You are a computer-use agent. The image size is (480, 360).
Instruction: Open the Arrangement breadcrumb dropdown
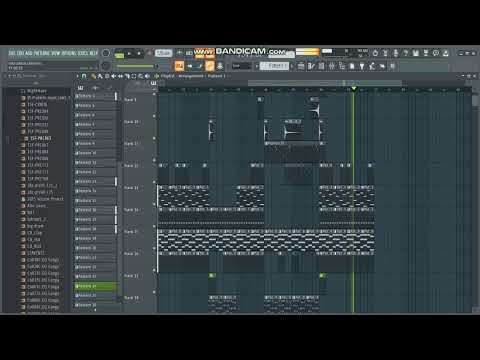click(x=191, y=76)
